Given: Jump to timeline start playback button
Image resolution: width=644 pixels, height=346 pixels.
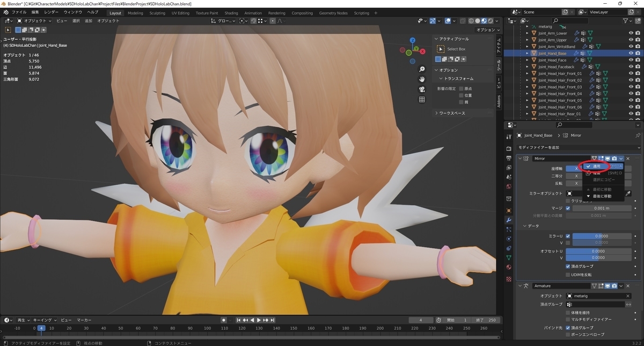Looking at the screenshot, I should 238,320.
